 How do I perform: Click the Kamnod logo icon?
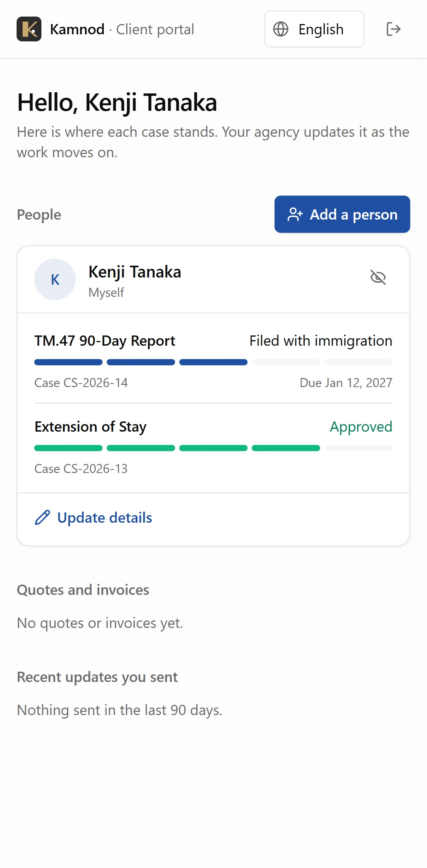tap(29, 29)
